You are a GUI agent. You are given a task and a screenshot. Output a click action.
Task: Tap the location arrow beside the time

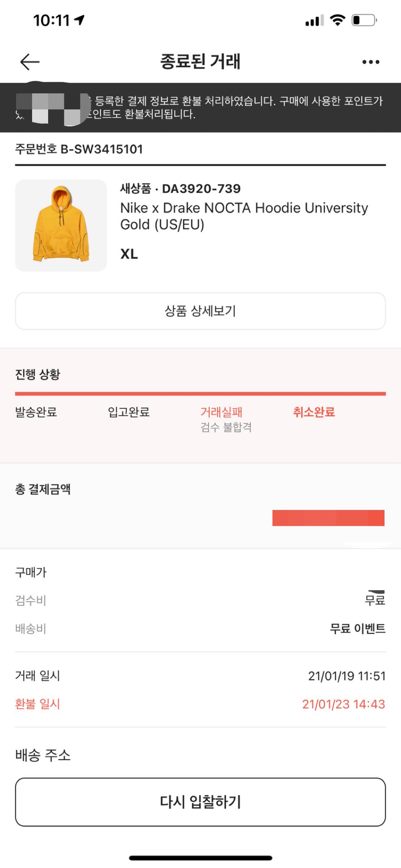click(79, 20)
